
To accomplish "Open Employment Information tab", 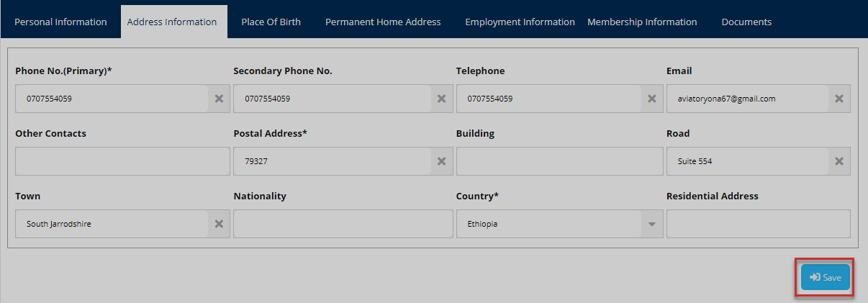I will (520, 22).
